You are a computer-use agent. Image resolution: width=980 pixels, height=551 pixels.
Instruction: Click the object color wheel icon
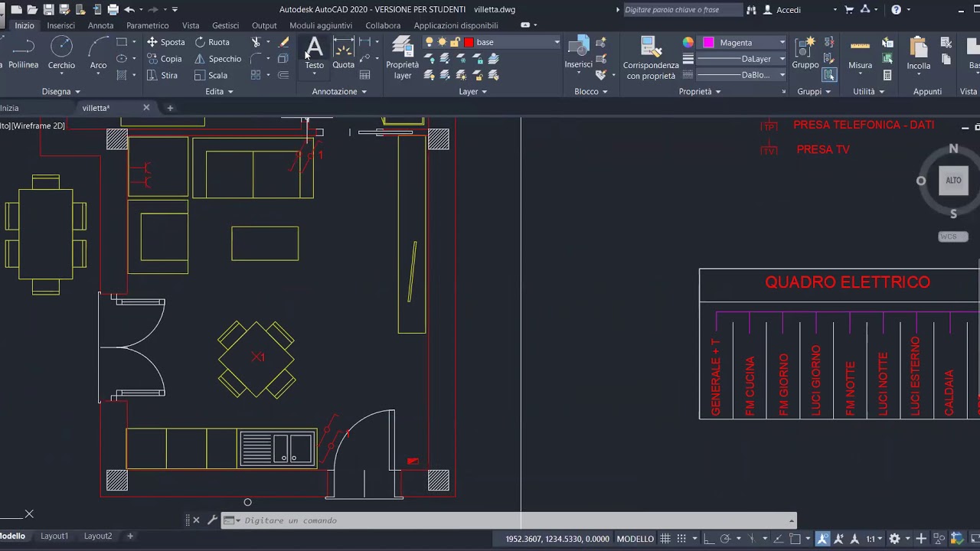[688, 42]
